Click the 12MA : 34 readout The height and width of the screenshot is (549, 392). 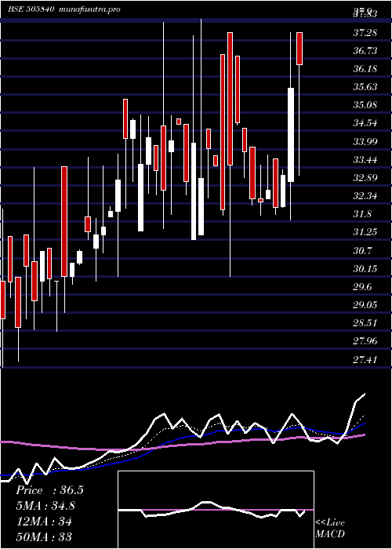coord(44,522)
